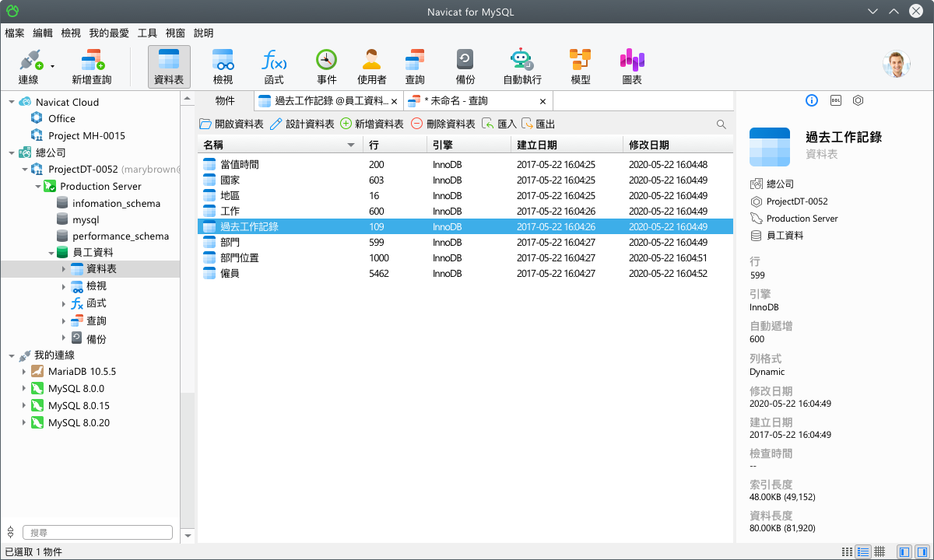Image resolution: width=934 pixels, height=560 pixels.
Task: Click the 匯出 export button
Action: (538, 124)
